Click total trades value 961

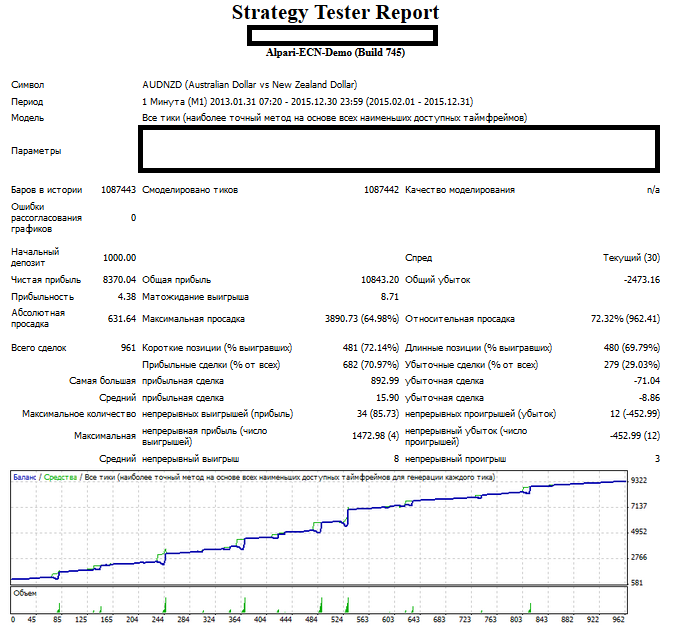point(128,347)
